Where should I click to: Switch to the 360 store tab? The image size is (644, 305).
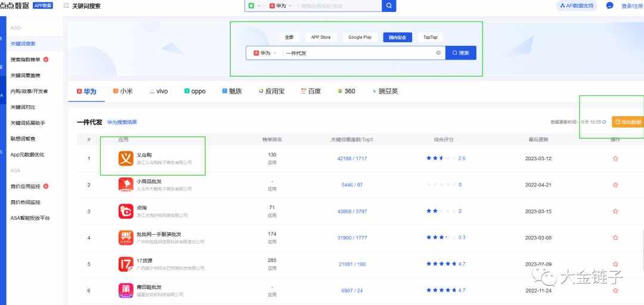click(346, 91)
